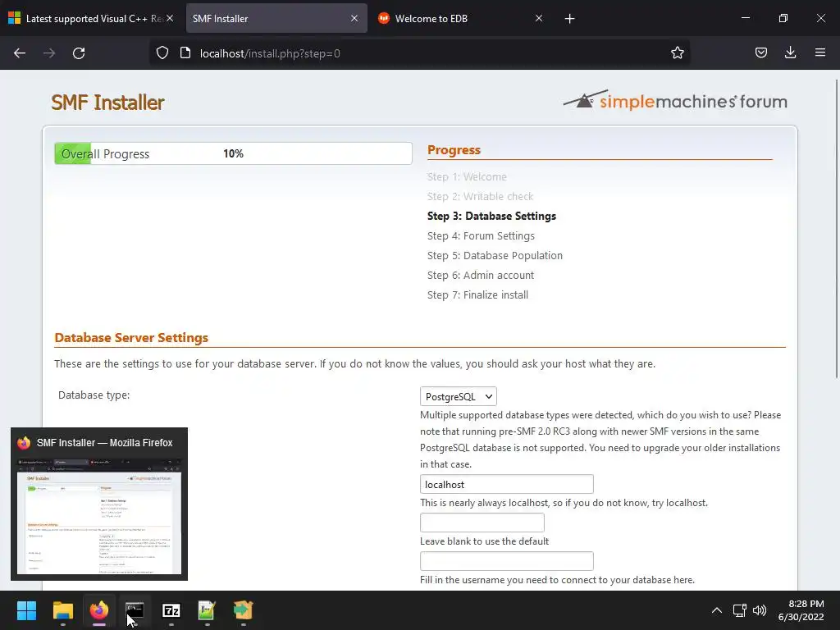
Task: Show hidden system tray icons
Action: pos(716,610)
